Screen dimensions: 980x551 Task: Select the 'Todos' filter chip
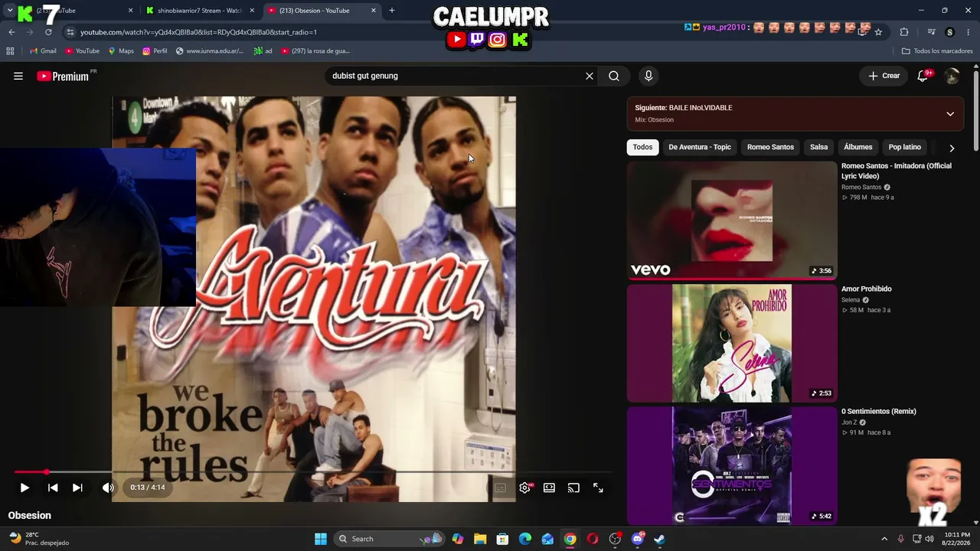pyautogui.click(x=643, y=147)
